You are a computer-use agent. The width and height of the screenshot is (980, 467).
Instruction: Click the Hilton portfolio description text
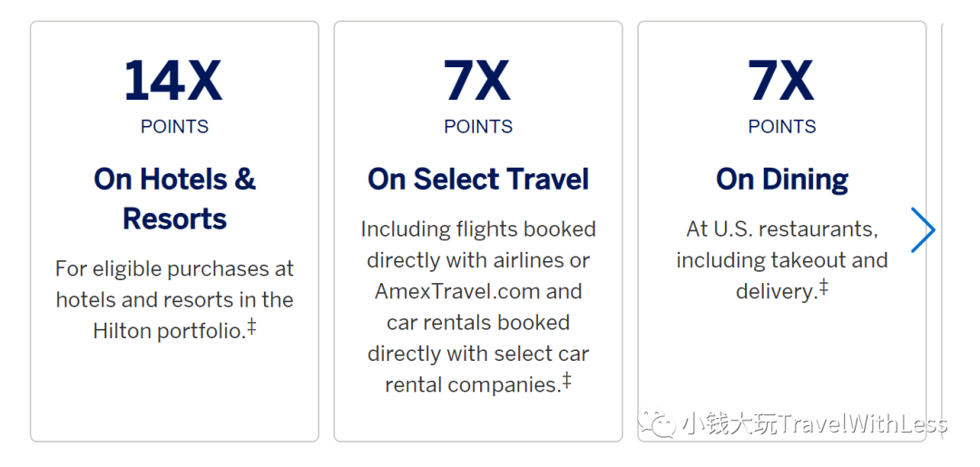(x=174, y=299)
